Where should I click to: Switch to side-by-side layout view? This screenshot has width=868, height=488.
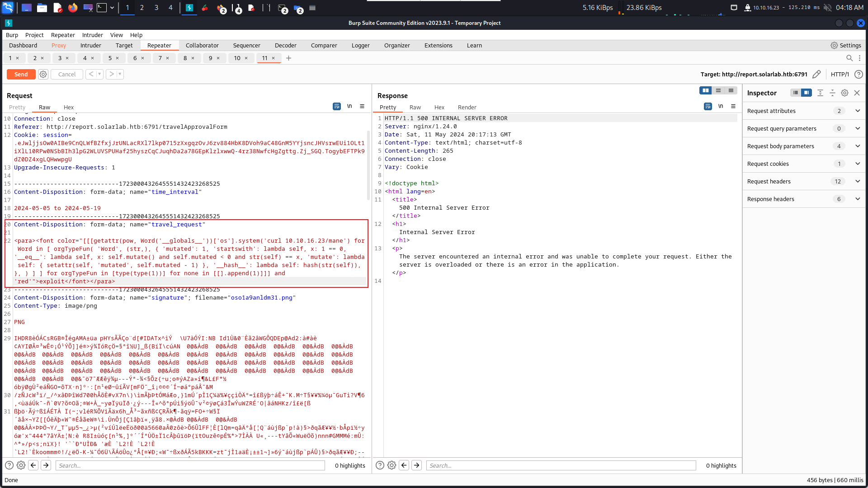(706, 90)
